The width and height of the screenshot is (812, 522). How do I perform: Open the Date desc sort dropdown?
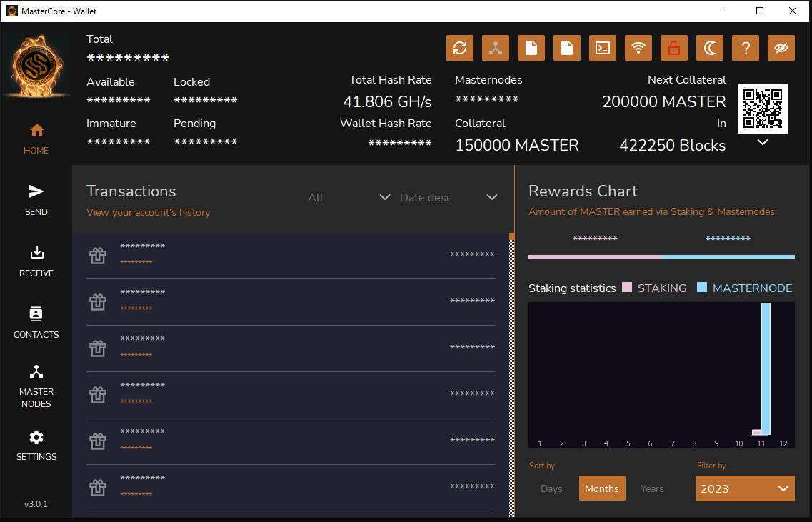[x=454, y=197]
